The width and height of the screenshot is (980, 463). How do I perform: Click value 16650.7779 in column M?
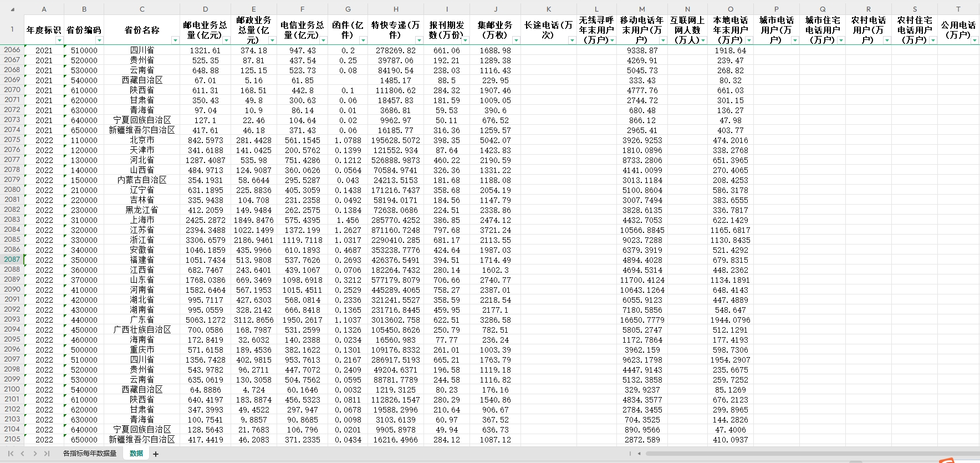coord(642,320)
